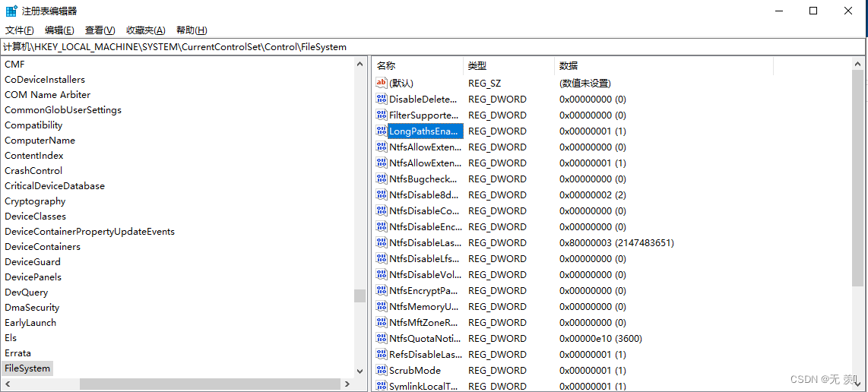Select the CrashControl key in the tree
This screenshot has height=392, width=868.
[x=33, y=171]
